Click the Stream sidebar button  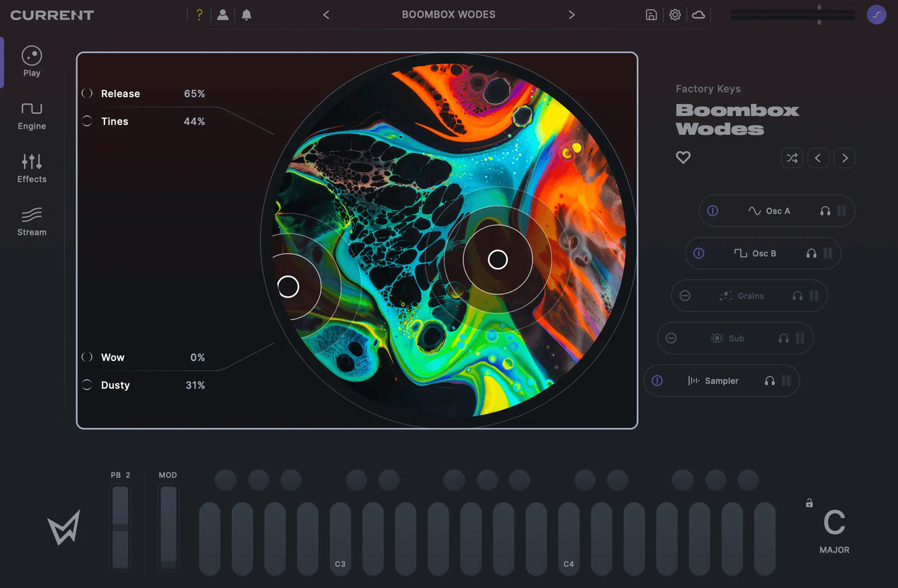point(32,222)
